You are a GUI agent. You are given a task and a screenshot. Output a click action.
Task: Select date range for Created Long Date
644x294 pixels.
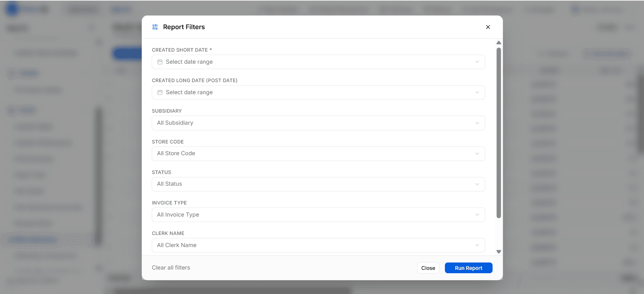[x=318, y=93]
